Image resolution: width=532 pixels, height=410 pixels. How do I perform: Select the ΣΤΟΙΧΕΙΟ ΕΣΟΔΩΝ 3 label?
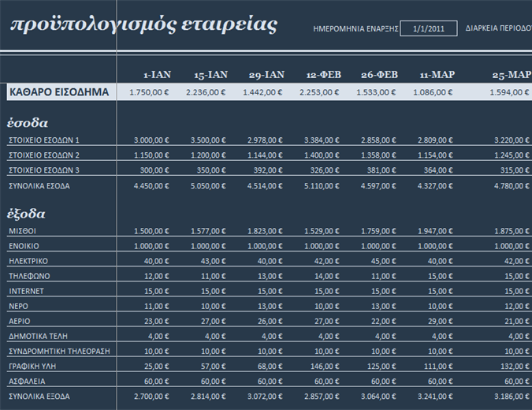click(44, 170)
